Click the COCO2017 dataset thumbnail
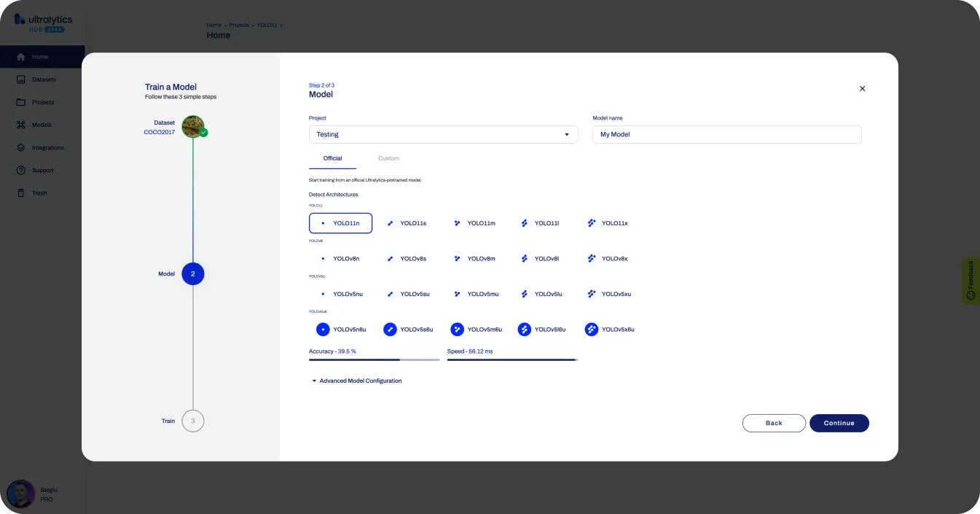 point(193,126)
